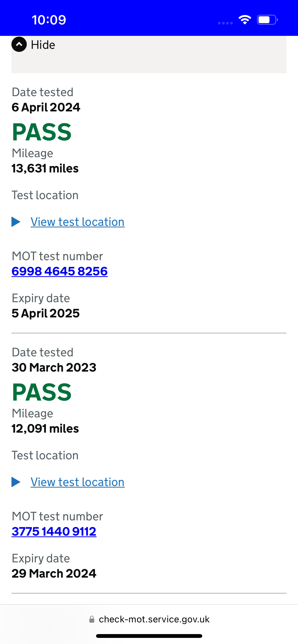Tap the padlock icon in the address bar
This screenshot has height=644, width=298.
[x=92, y=619]
